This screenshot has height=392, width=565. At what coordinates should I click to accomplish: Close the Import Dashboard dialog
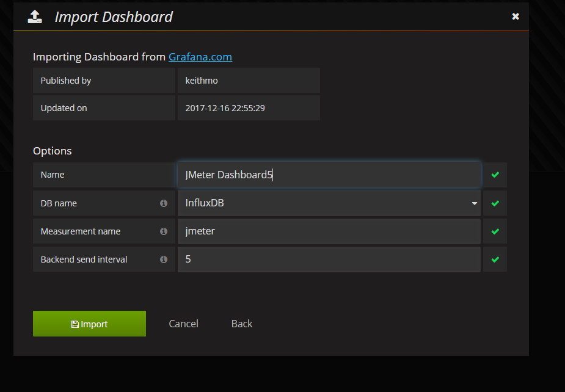click(516, 16)
